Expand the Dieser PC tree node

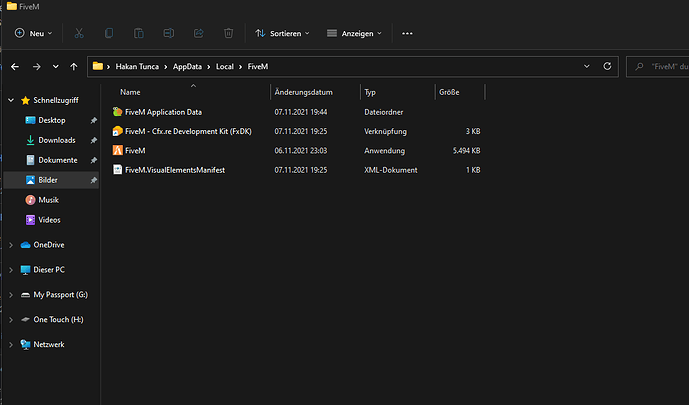[x=10, y=270]
